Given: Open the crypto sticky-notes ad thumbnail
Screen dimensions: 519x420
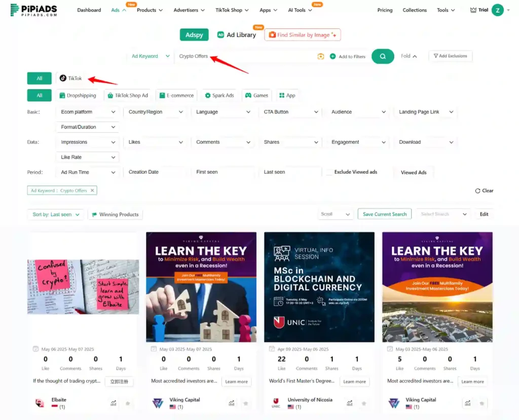Looking at the screenshot, I should 83,286.
